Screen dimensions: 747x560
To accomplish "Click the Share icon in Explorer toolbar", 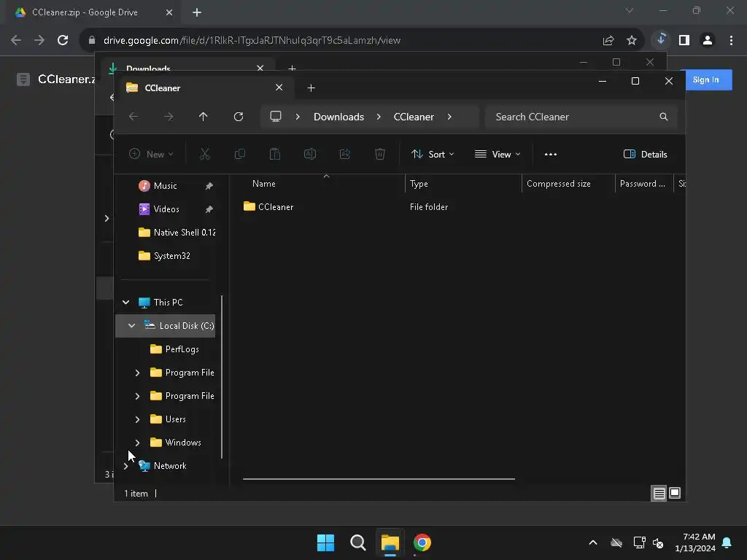I will pyautogui.click(x=345, y=154).
